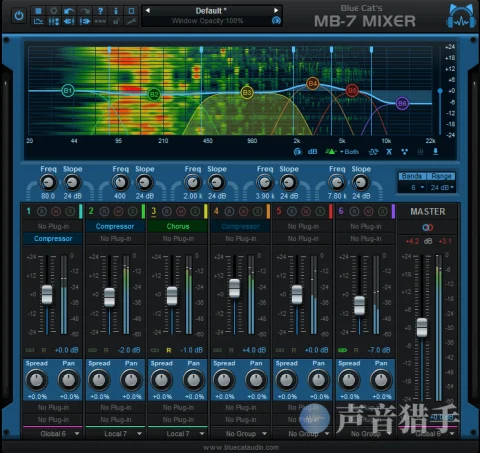Click the X-shaped crossover icon under graph
The image size is (480, 453).
click(389, 152)
